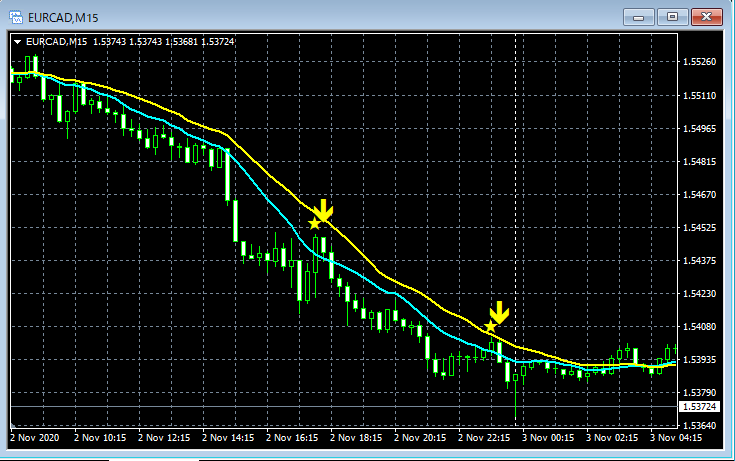Click price scale label 1.54670
The height and width of the screenshot is (461, 735).
point(699,195)
